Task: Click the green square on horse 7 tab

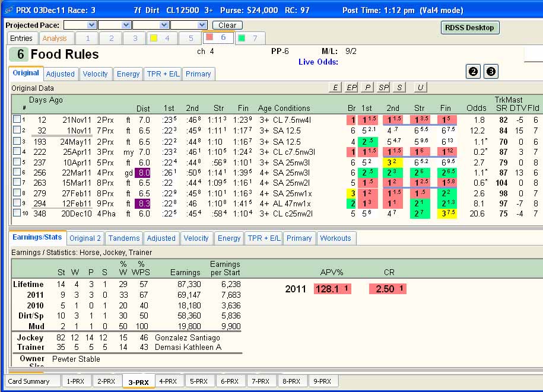Action: pyautogui.click(x=242, y=39)
